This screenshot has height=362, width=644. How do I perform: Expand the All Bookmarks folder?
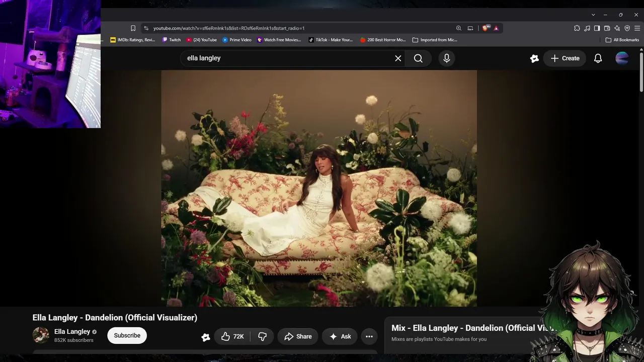pos(622,40)
